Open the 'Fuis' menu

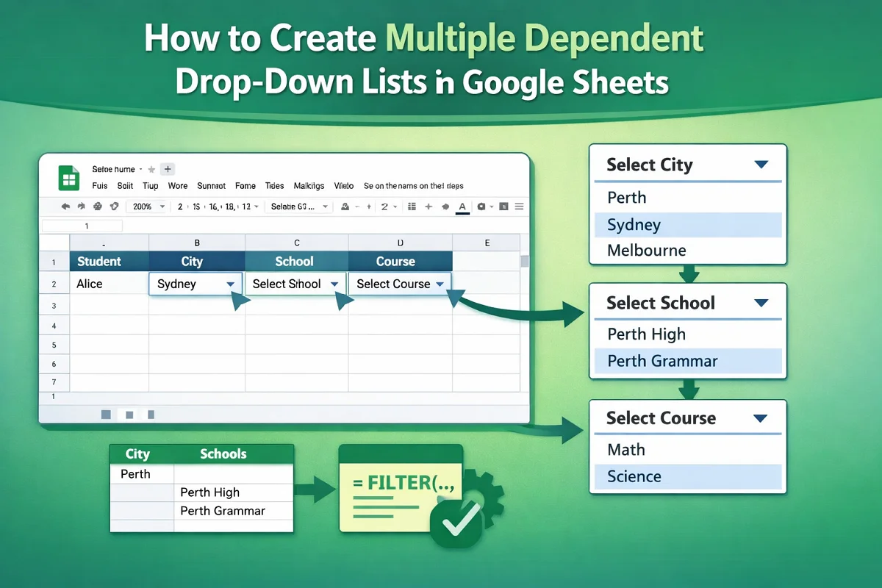[x=100, y=186]
